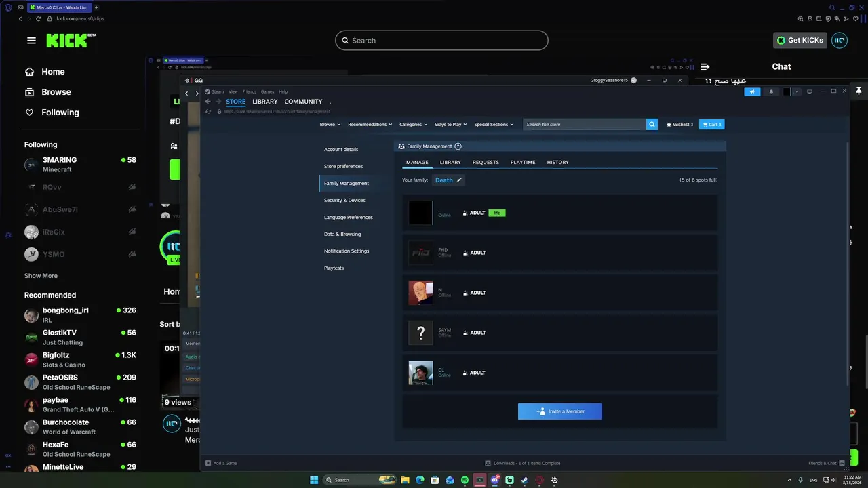Screen dimensions: 868x488
Task: Open Following in Kick sidebar
Action: [x=52, y=113]
